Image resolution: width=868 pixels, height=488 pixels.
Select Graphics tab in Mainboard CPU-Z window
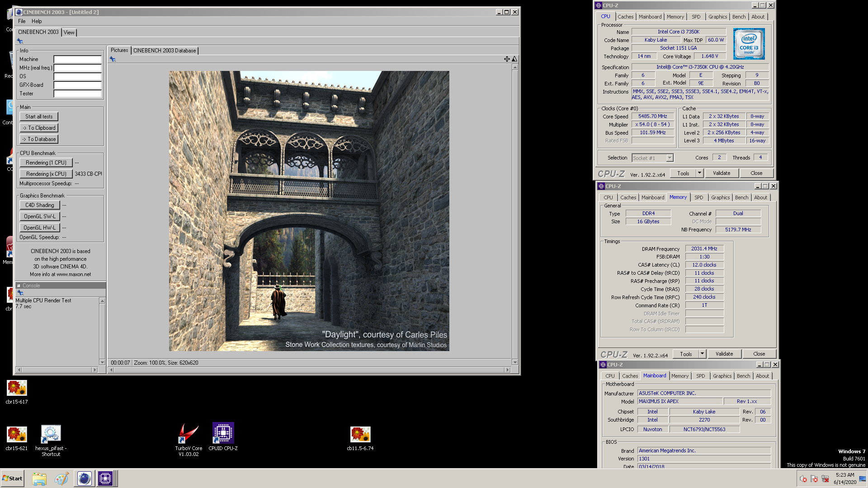[722, 376]
